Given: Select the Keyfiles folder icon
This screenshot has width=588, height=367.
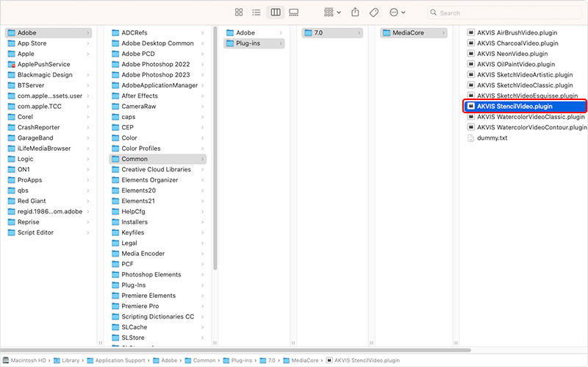Looking at the screenshot, I should click(x=115, y=232).
